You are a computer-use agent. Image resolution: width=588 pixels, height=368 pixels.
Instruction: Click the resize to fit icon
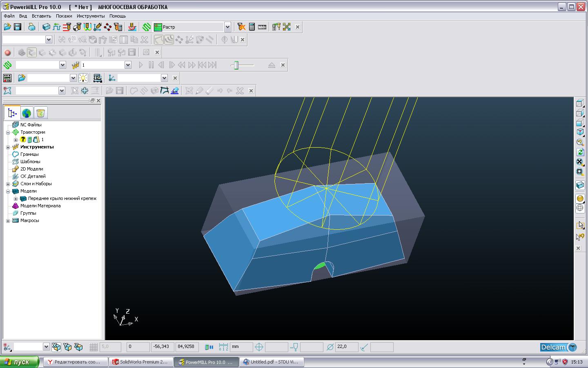click(580, 162)
